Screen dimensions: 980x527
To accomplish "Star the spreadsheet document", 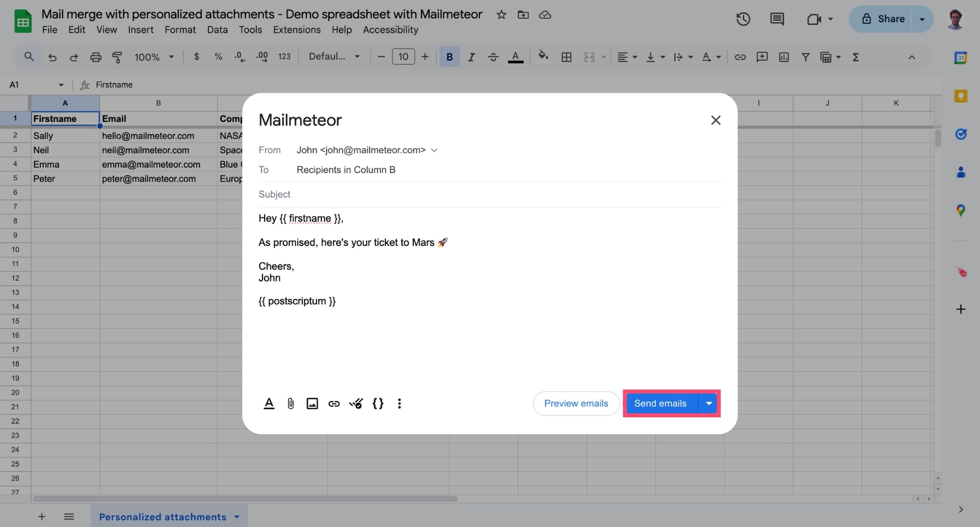I will point(501,15).
